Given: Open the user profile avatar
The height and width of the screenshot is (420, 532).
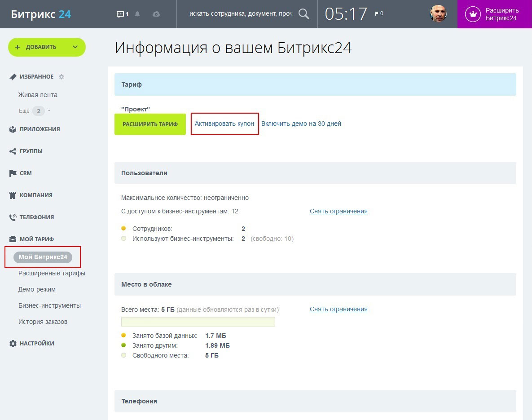Looking at the screenshot, I should tap(438, 14).
